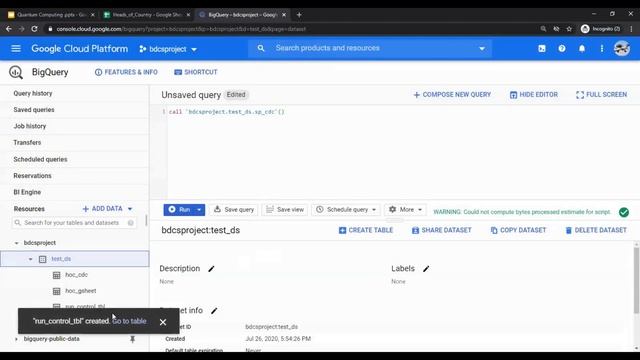
Task: Click the browser address bar URL
Action: coord(181,29)
